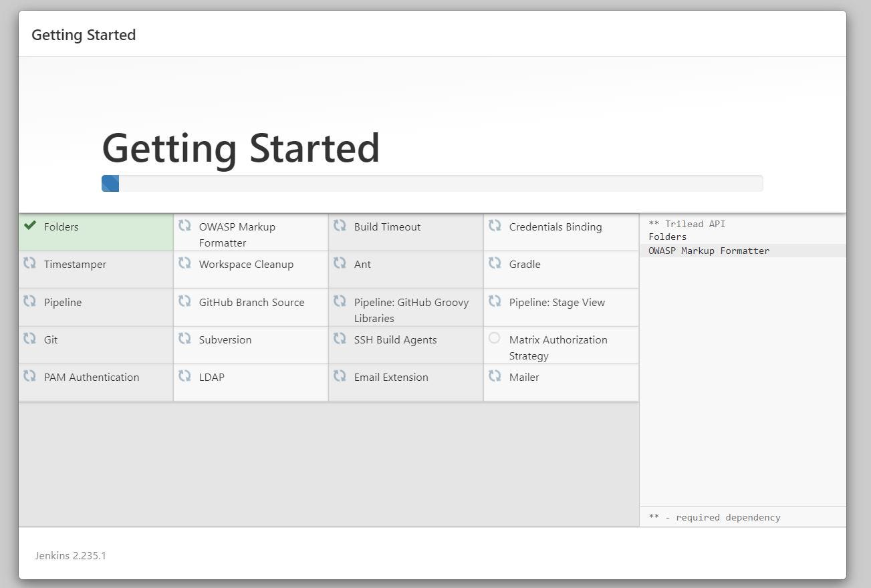Click the spinner icon beside Pipeline: Stage View
The image size is (871, 588).
(x=495, y=301)
